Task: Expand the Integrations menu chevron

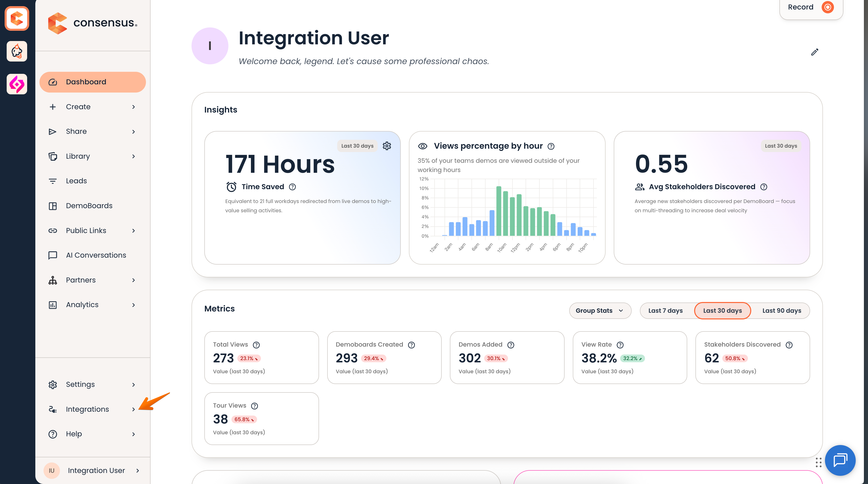Action: coord(133,409)
